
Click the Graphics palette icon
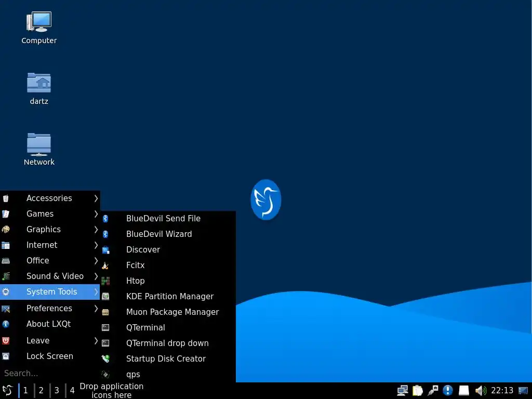pyautogui.click(x=6, y=230)
